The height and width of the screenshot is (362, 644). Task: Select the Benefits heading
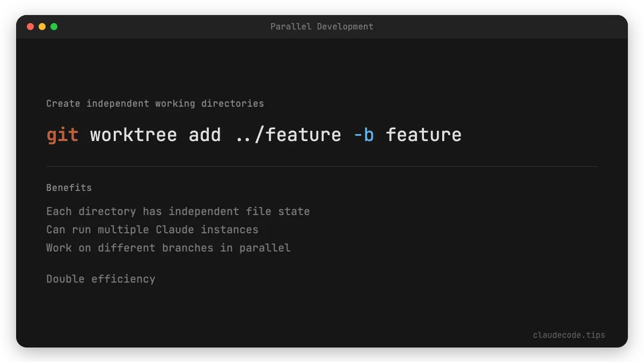coord(69,187)
